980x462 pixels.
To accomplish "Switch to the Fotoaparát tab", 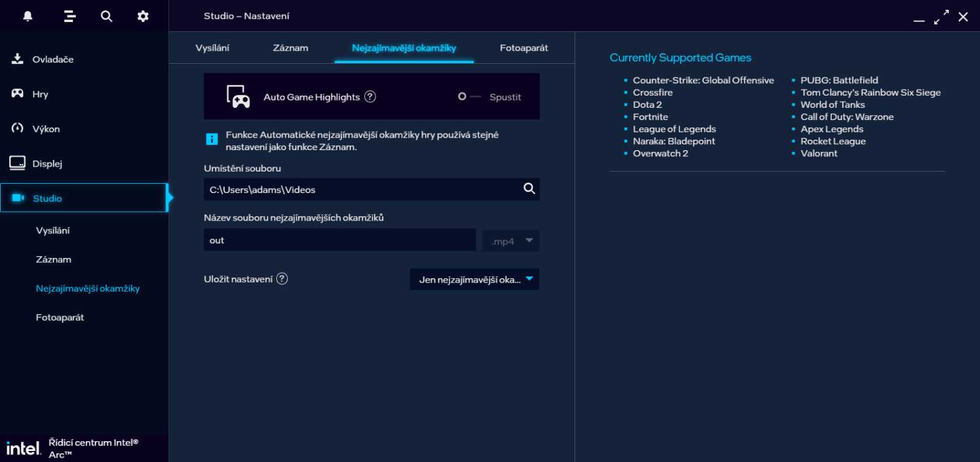I will coord(524,48).
